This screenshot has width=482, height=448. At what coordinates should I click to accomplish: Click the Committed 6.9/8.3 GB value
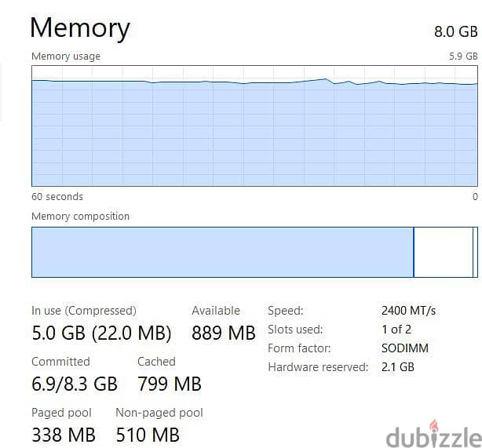75,384
